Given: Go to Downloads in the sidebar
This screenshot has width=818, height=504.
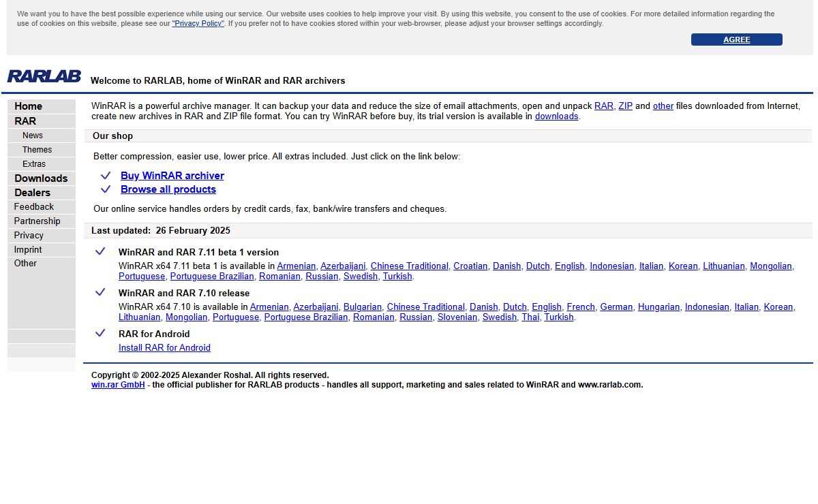Looking at the screenshot, I should [x=41, y=178].
